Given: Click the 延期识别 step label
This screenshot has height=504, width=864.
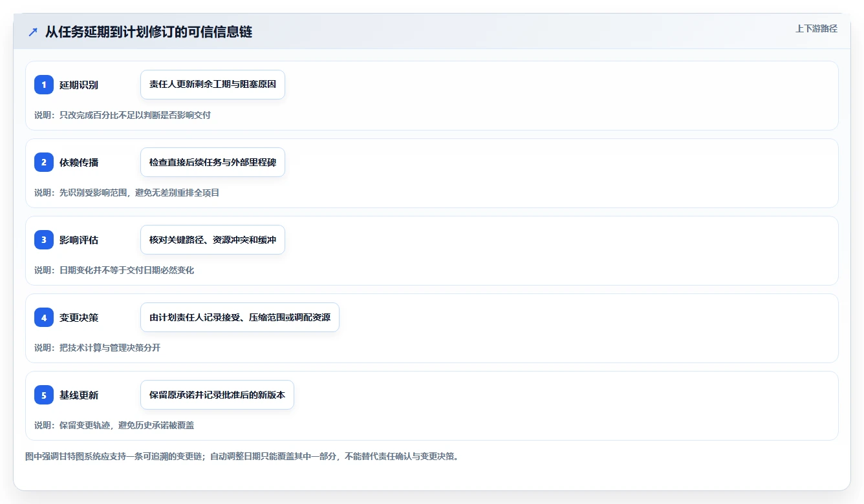Looking at the screenshot, I should point(79,85).
